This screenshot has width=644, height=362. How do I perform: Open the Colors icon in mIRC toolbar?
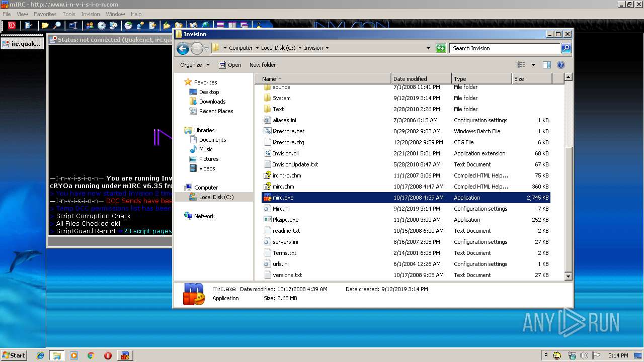pyautogui.click(x=114, y=25)
